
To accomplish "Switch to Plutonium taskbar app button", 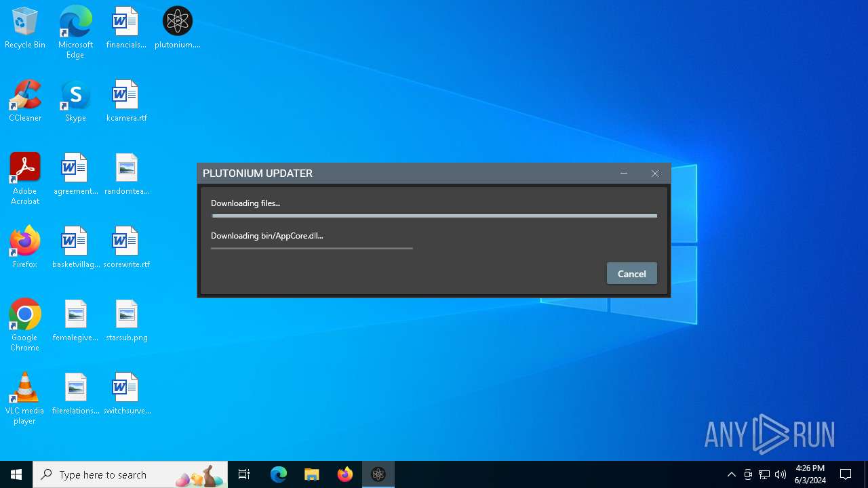I will [378, 474].
